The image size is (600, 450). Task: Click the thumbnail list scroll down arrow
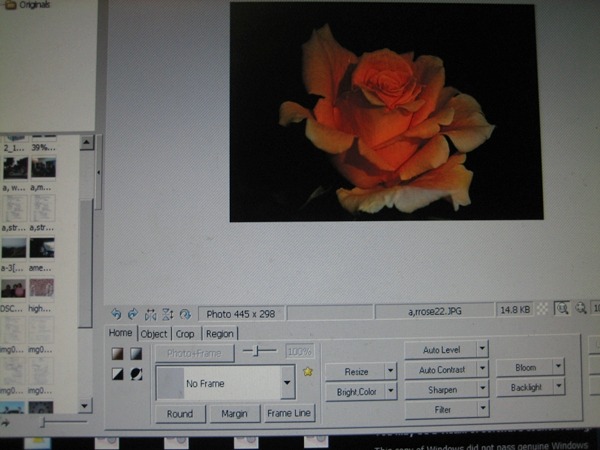pos(85,405)
